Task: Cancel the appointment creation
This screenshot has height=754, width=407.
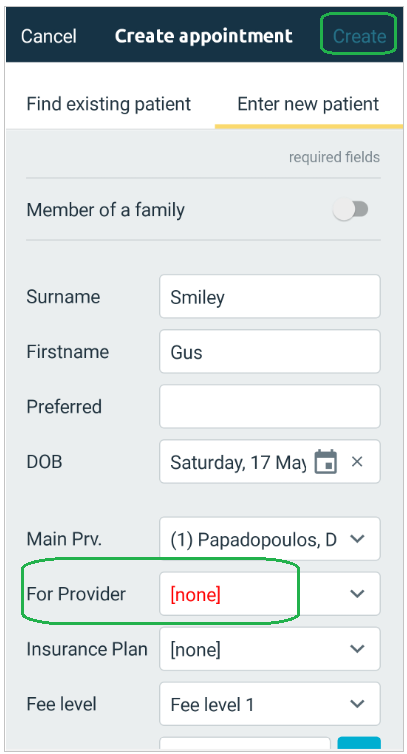Action: [49, 36]
